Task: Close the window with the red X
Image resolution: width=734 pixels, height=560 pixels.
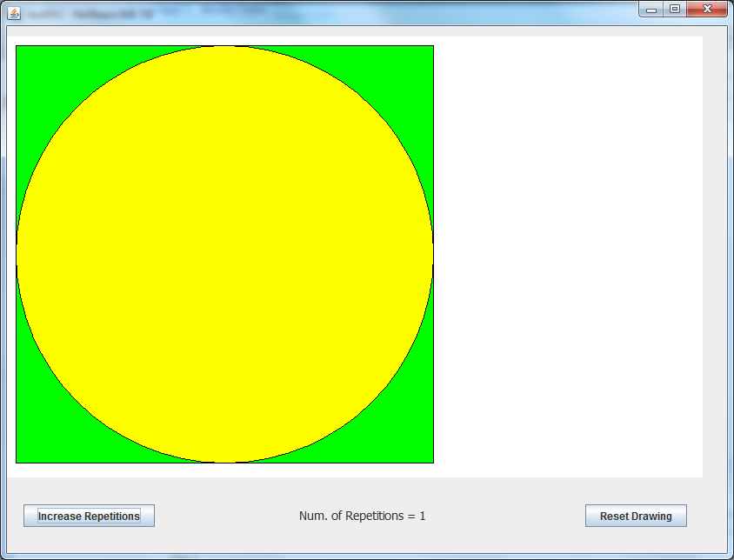Action: [x=706, y=9]
